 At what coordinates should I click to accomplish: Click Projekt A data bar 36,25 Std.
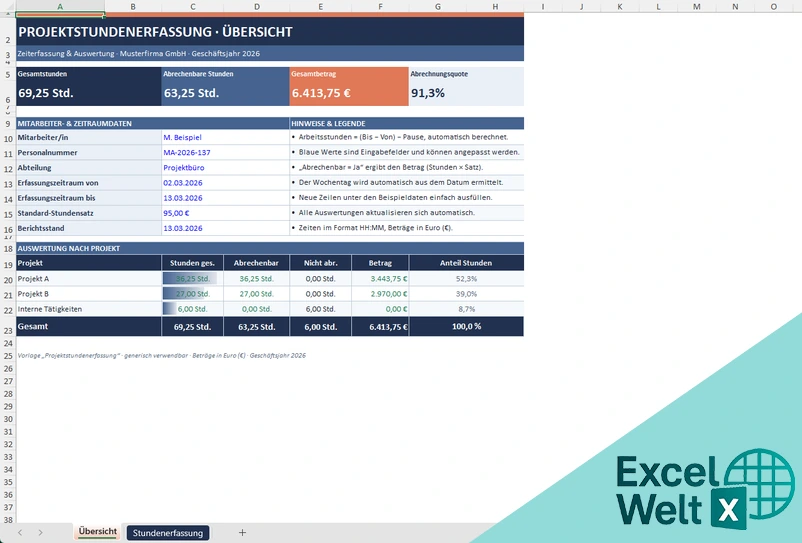[x=192, y=279]
